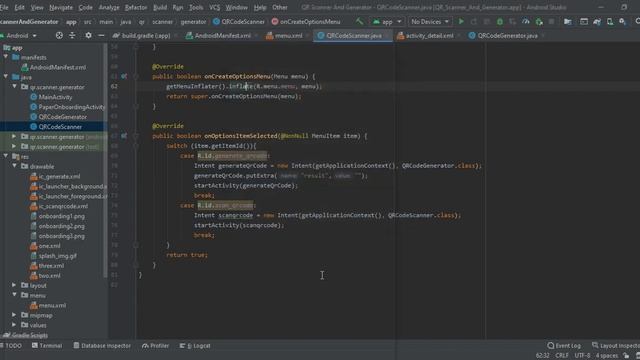Click the Debug app bug icon
Image resolution: width=640 pixels, height=360 pixels.
[x=500, y=21]
